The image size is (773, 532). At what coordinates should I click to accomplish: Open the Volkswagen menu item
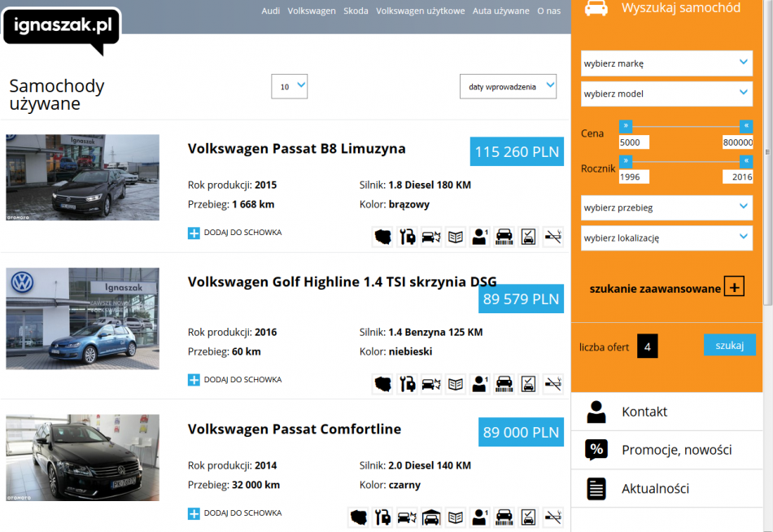point(312,11)
